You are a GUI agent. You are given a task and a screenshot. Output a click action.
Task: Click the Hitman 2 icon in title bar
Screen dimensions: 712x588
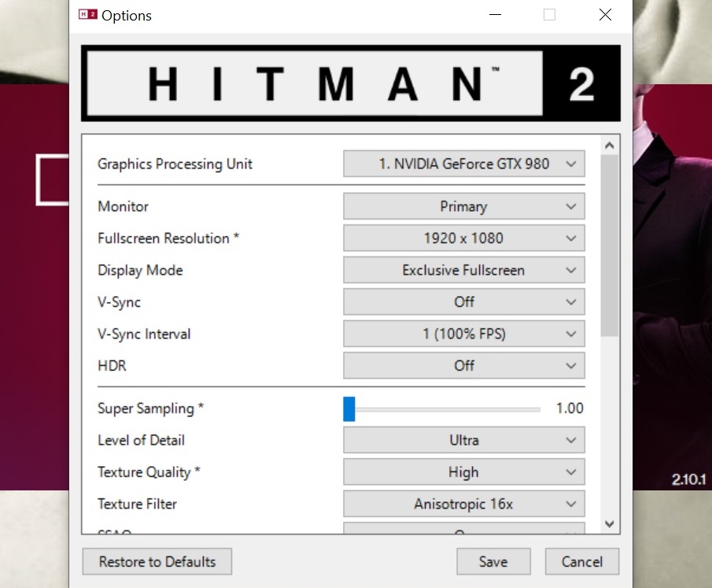87,14
